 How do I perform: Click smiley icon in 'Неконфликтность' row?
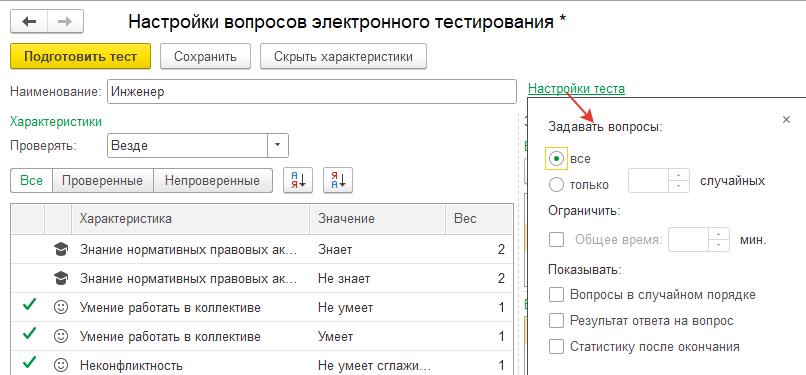click(61, 366)
